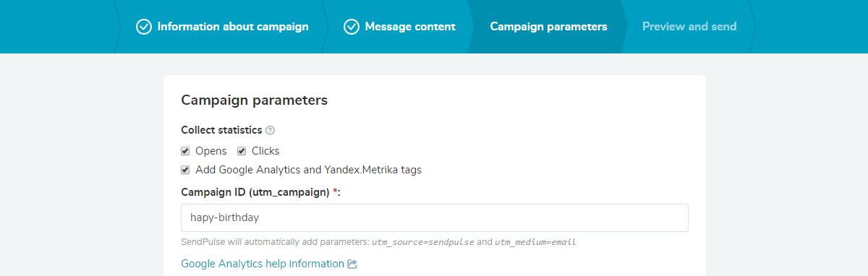The height and width of the screenshot is (276, 868).
Task: Jump to the Preview and send step
Action: coord(689,27)
